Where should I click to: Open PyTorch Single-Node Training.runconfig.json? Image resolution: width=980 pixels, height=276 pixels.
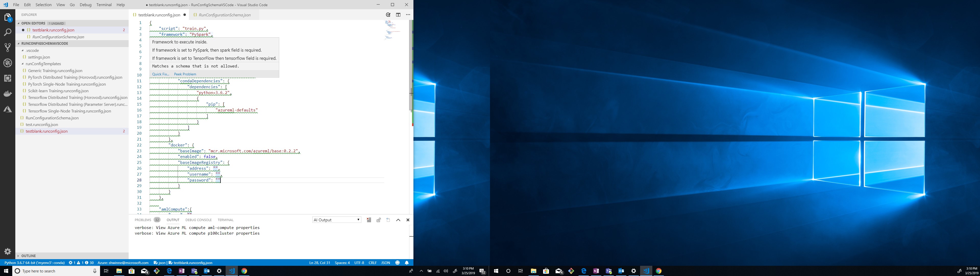tap(67, 84)
